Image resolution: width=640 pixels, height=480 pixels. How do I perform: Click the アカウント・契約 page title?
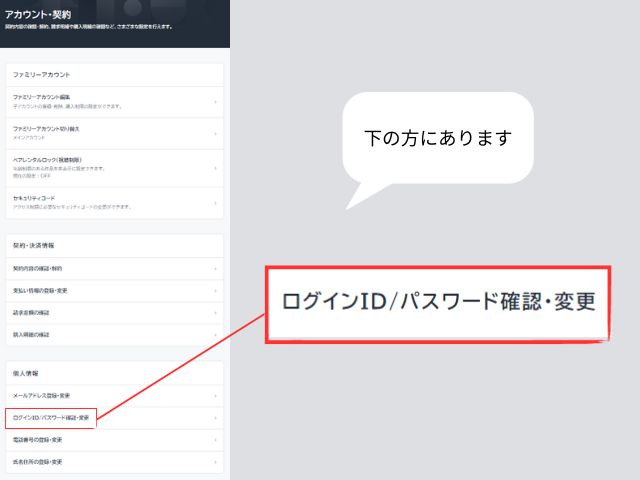38,15
